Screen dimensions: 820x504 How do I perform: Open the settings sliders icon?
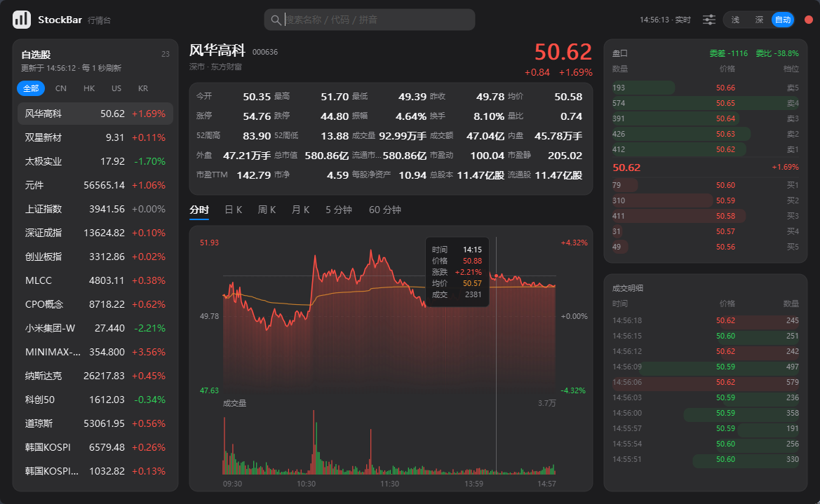point(709,20)
